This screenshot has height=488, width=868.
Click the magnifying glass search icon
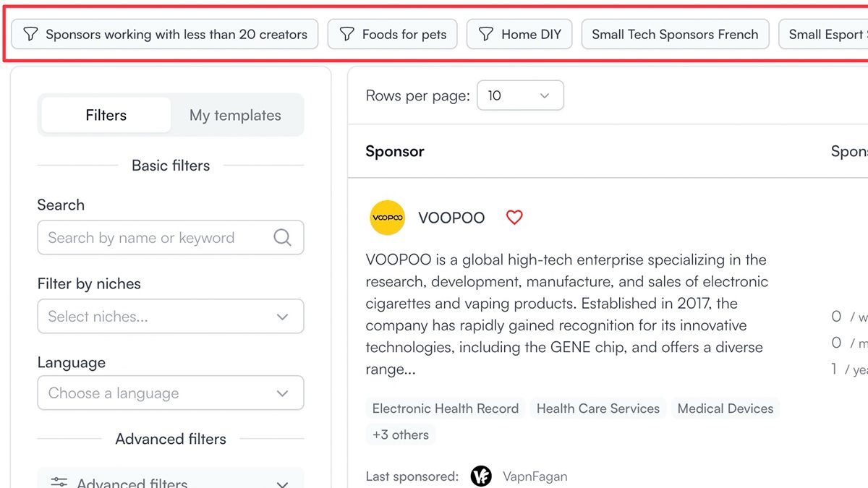[283, 237]
